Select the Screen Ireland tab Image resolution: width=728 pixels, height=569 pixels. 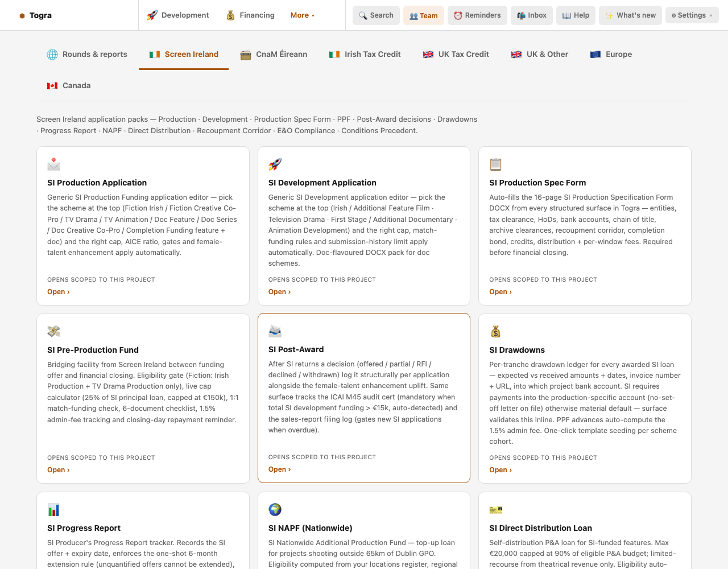pos(184,55)
